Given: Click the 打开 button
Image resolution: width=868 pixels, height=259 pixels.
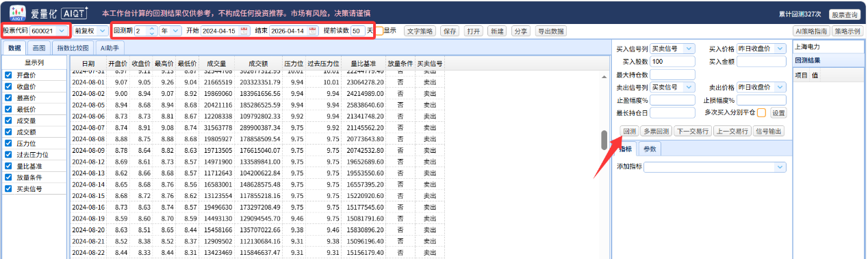Looking at the screenshot, I should pos(473,31).
